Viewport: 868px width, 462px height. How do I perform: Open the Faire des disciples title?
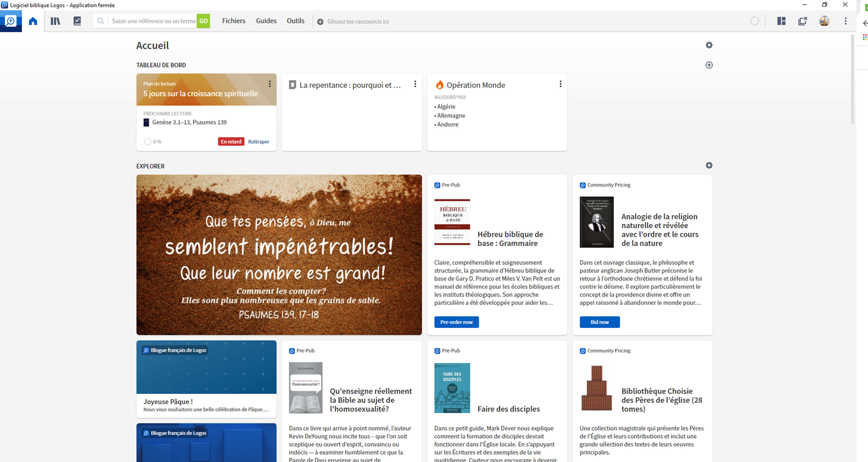508,409
